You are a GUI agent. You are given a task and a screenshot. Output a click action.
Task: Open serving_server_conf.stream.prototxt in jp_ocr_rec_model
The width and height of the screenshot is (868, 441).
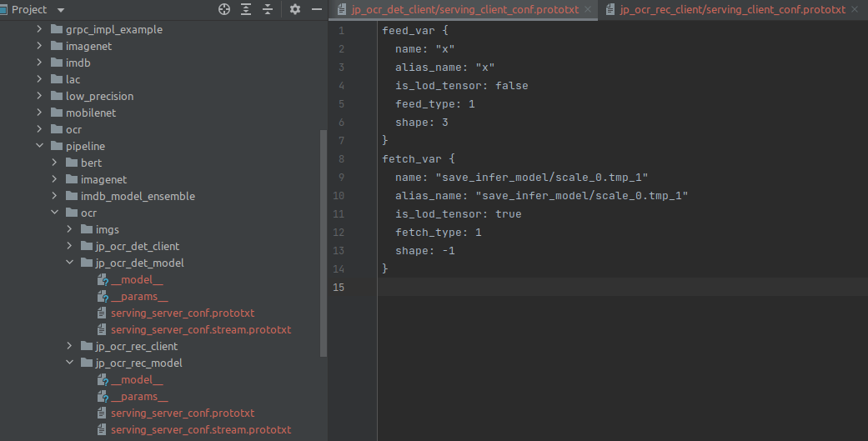tap(200, 430)
